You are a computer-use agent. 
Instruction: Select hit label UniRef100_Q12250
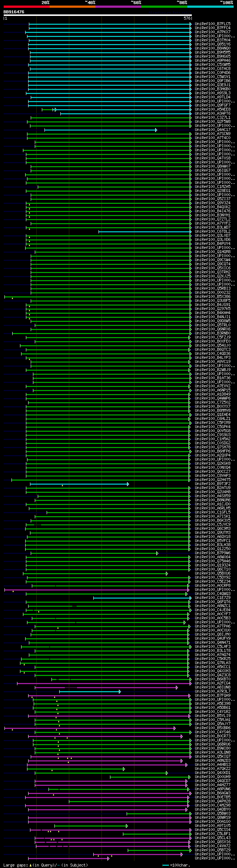[x=213, y=549]
